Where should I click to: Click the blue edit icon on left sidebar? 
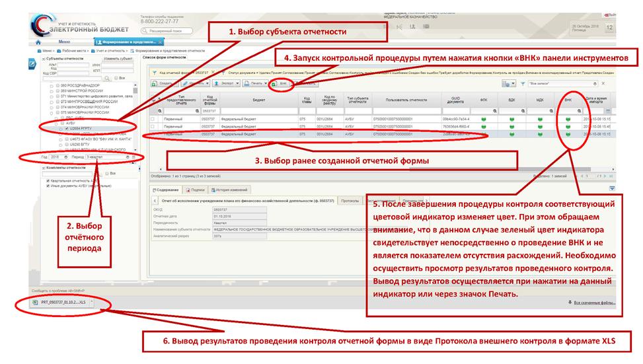click(31, 64)
